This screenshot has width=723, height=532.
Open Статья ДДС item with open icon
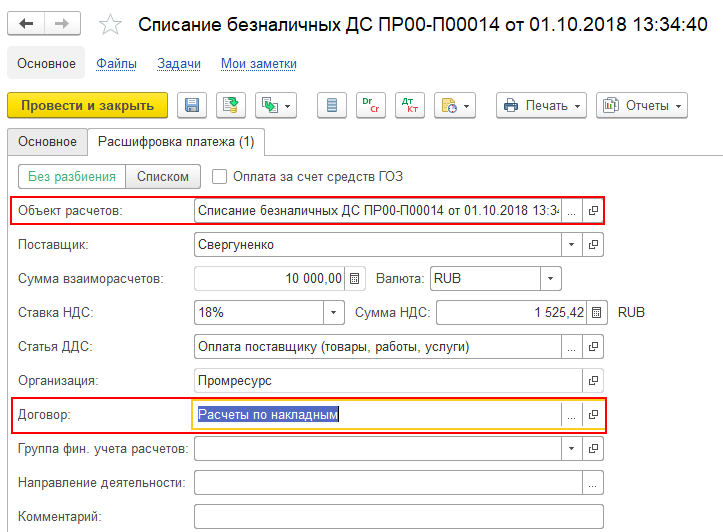coord(593,347)
